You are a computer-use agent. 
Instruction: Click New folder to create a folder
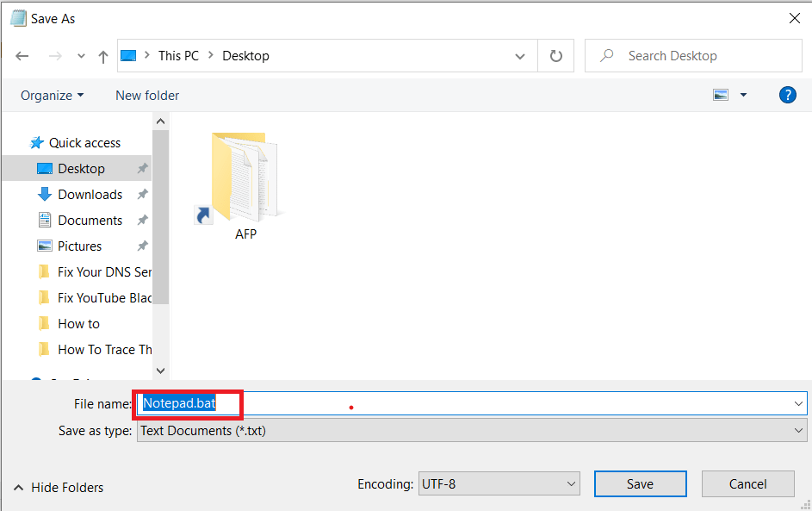(x=146, y=95)
